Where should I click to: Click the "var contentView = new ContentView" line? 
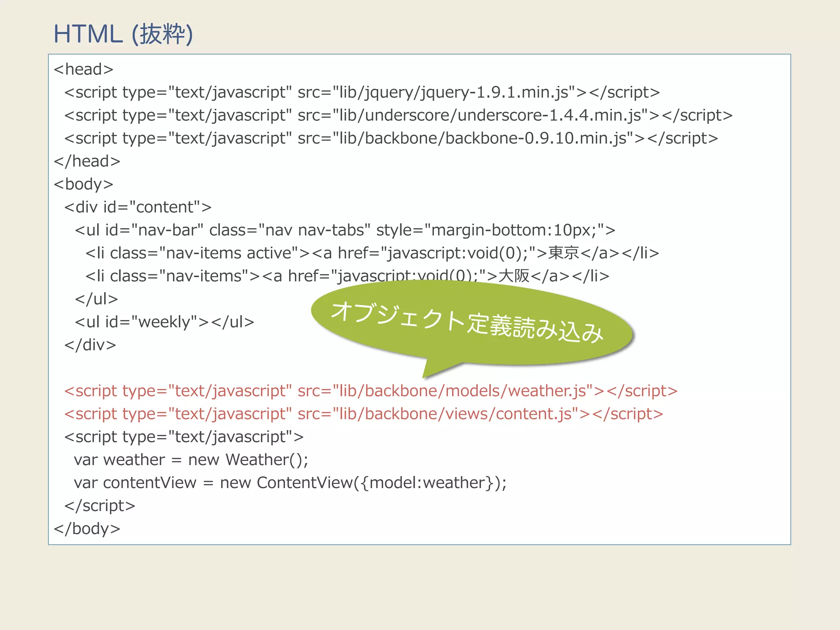290,483
